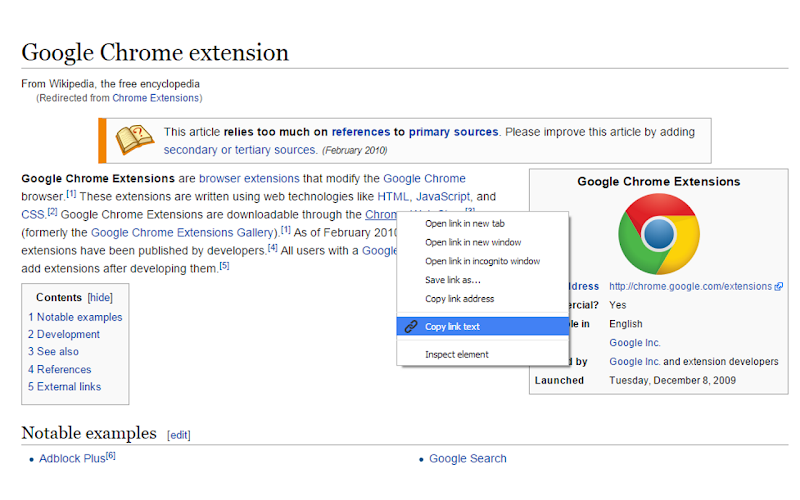The width and height of the screenshot is (800, 500).
Task: Open the JavaScript link
Action: (443, 196)
